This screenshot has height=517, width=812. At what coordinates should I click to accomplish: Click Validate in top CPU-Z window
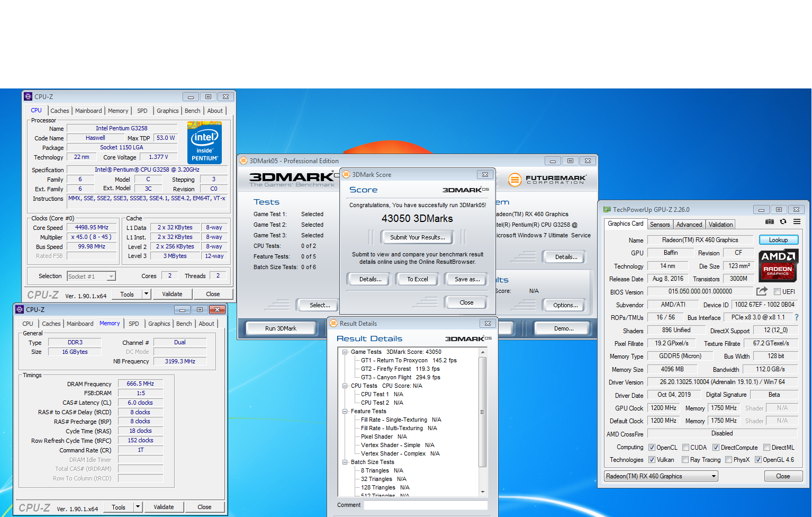[172, 294]
